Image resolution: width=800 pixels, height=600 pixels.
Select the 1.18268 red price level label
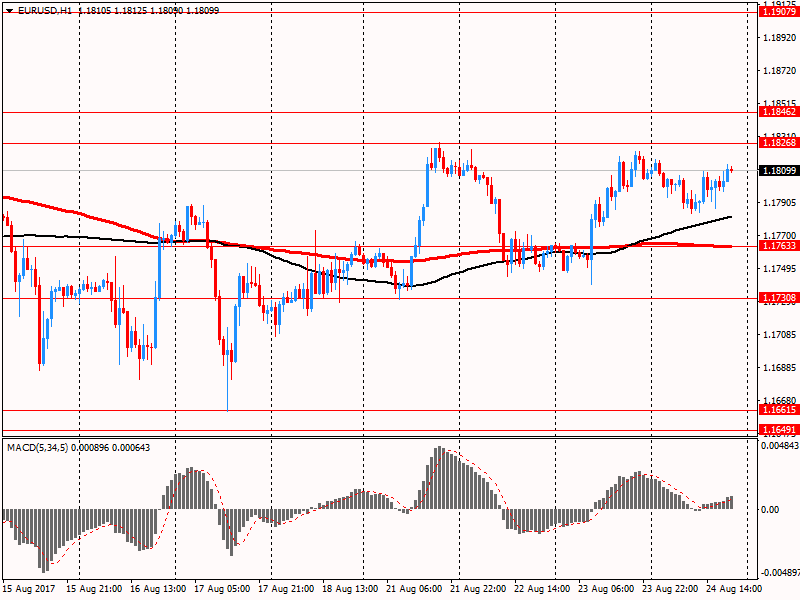tap(779, 143)
